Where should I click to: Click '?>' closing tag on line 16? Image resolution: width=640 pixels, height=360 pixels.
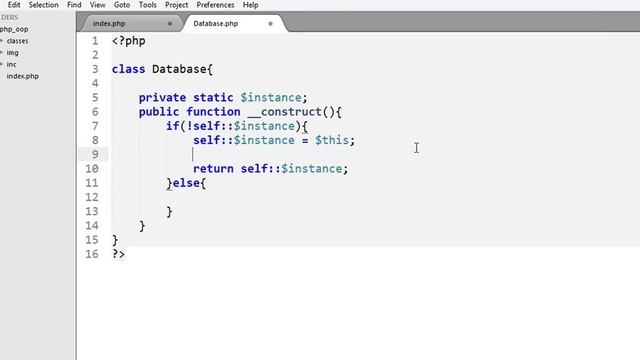(118, 254)
